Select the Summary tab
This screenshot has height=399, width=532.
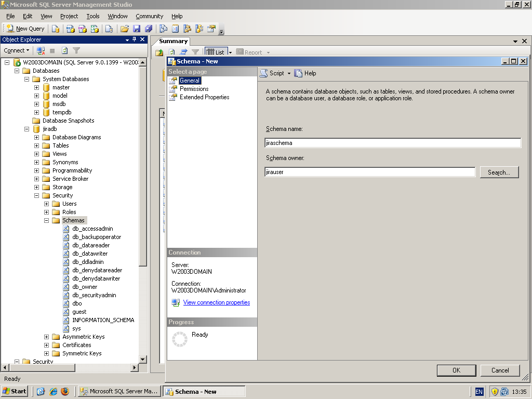pos(173,41)
